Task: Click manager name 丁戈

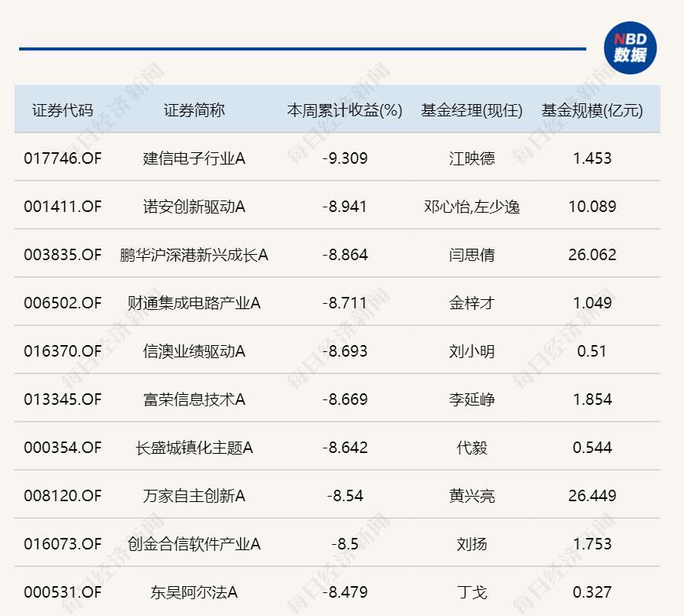Action: pos(471,592)
